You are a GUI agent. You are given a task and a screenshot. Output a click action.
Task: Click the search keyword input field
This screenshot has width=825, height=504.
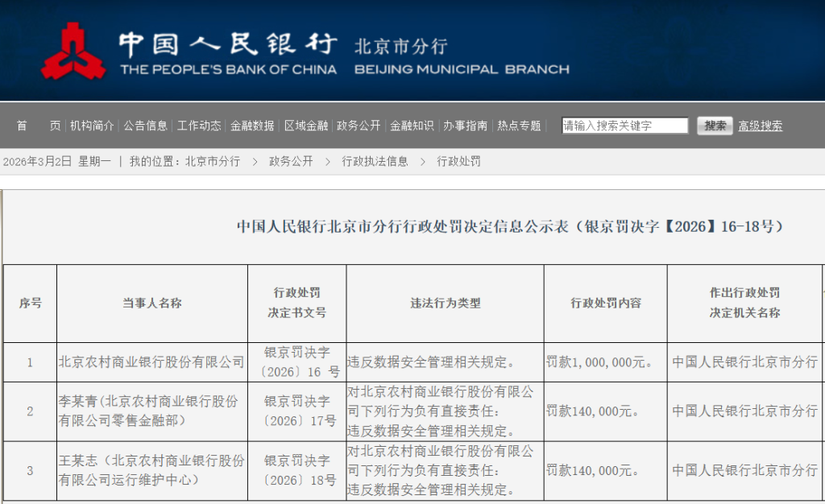(x=624, y=125)
